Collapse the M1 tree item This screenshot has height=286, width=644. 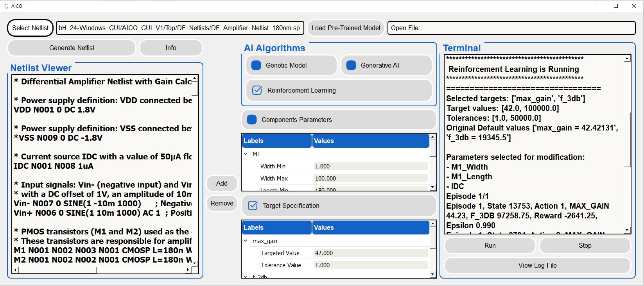pos(246,154)
